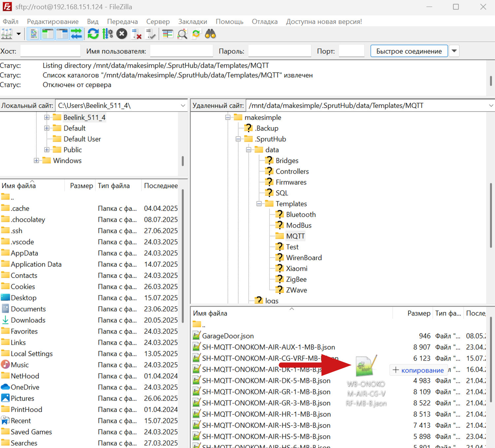Toggle message log display
The height and width of the screenshot is (448, 495).
click(34, 34)
